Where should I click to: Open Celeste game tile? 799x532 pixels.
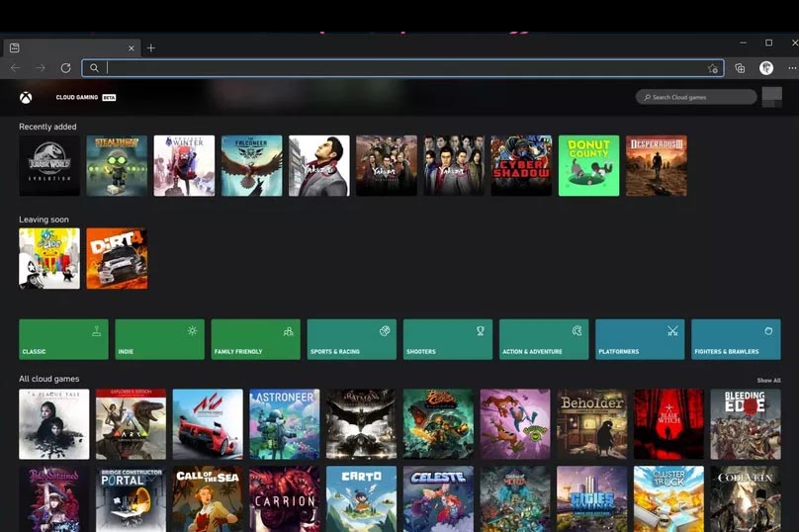[x=438, y=499]
